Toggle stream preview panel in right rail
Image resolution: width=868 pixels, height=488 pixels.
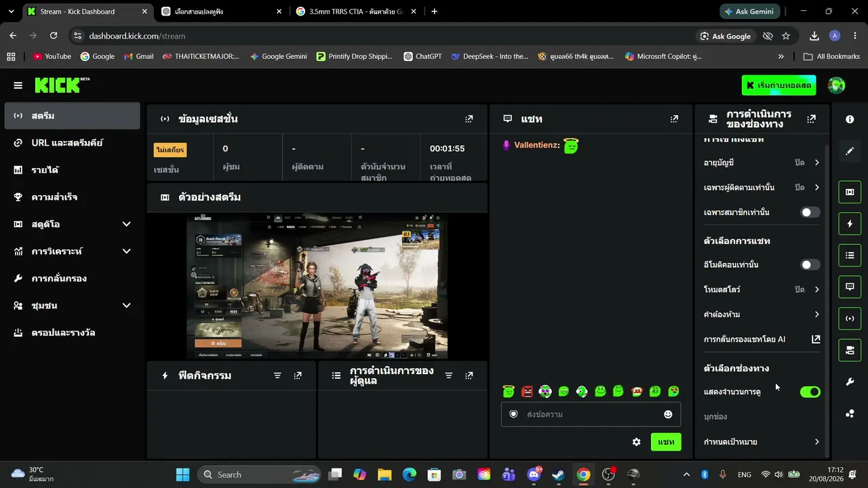[x=850, y=192]
